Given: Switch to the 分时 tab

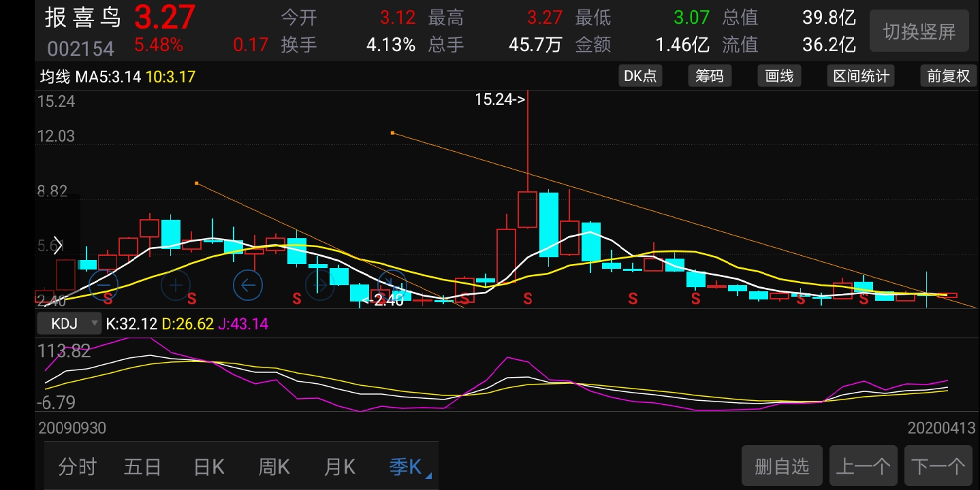Looking at the screenshot, I should click(77, 467).
